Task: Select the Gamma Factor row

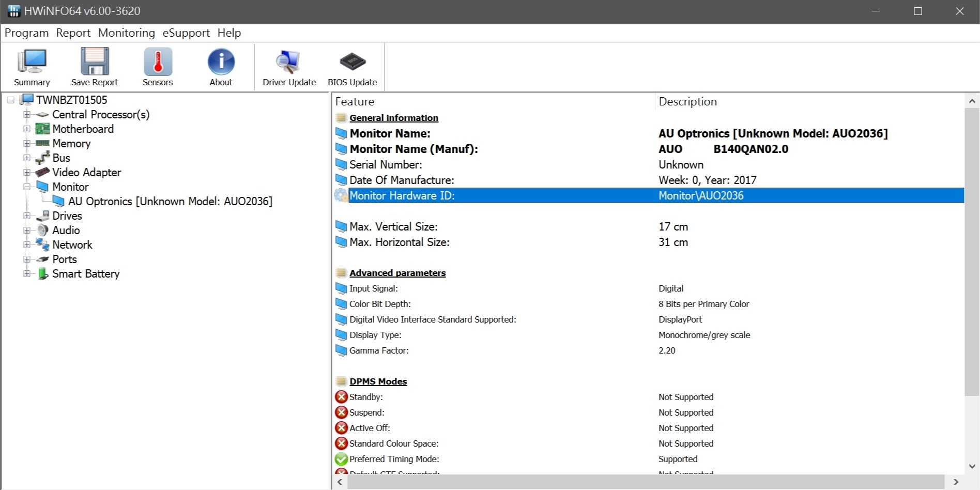Action: pyautogui.click(x=649, y=350)
